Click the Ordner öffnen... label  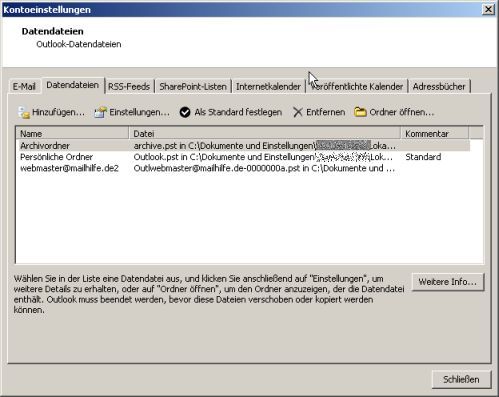pyautogui.click(x=402, y=112)
